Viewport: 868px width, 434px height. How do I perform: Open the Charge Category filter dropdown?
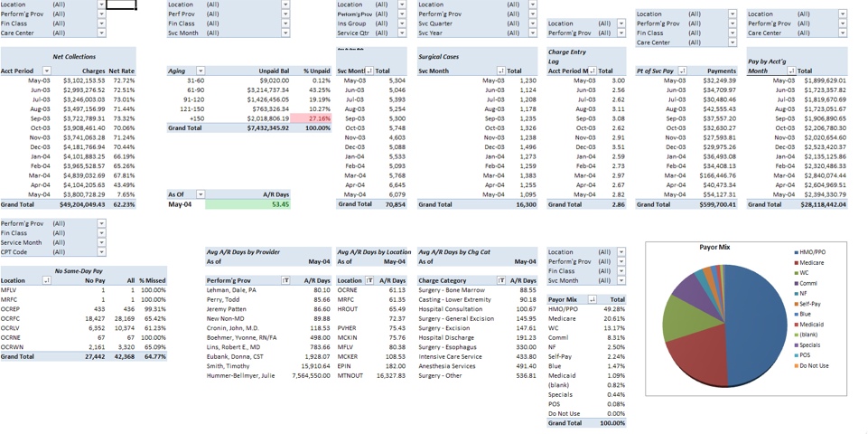(501, 280)
